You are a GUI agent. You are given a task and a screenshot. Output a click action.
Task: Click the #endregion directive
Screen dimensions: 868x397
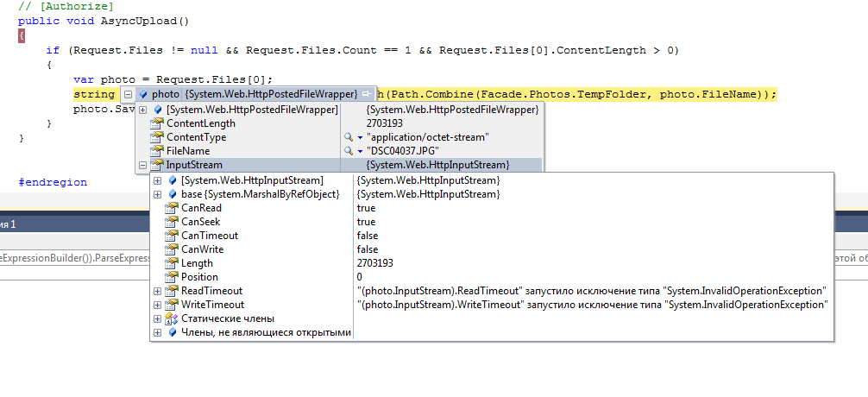click(53, 182)
